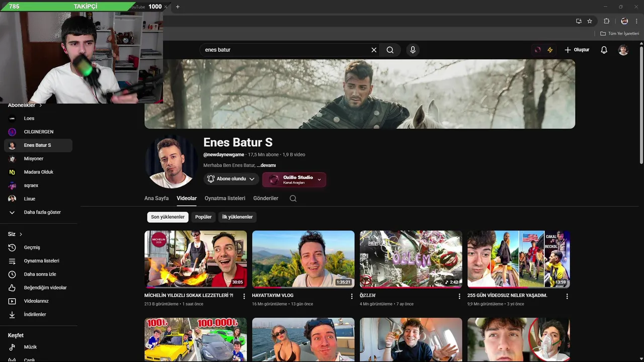
Task: Click the @newdaynewgame channel handle
Action: click(x=224, y=154)
